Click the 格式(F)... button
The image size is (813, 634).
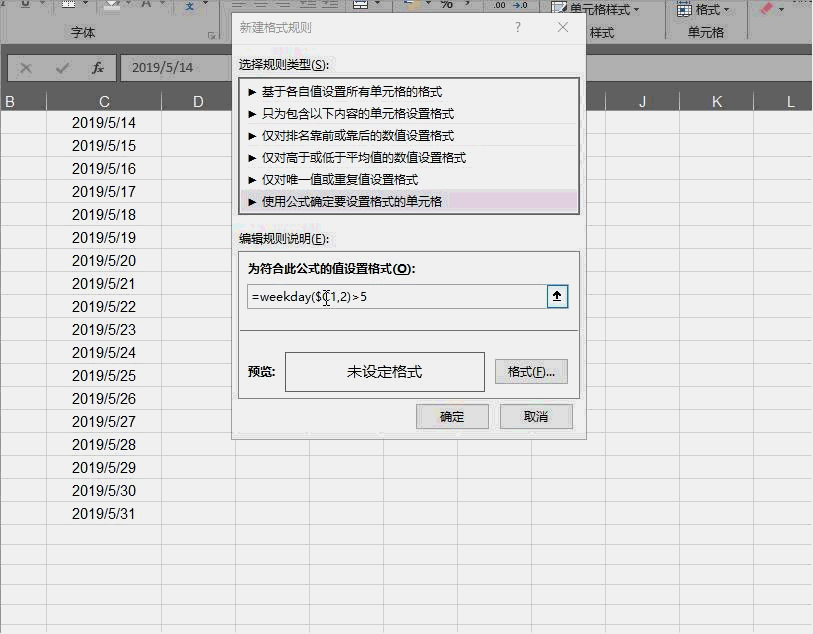[531, 372]
